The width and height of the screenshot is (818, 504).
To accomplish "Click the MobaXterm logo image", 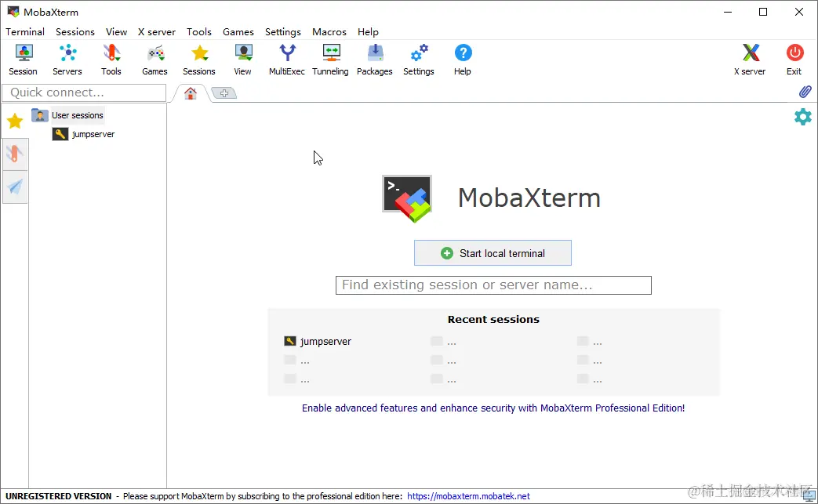I will [x=408, y=198].
